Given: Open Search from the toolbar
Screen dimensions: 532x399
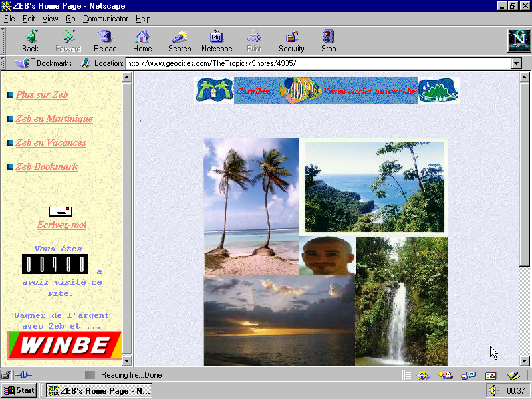Looking at the screenshot, I should coord(180,41).
